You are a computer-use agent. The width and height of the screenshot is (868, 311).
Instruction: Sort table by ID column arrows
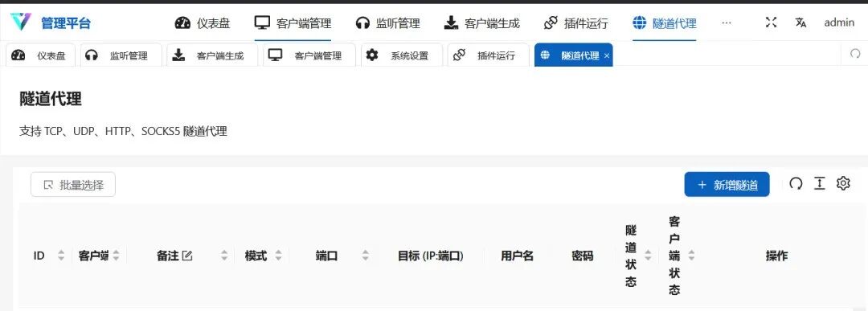coord(61,256)
